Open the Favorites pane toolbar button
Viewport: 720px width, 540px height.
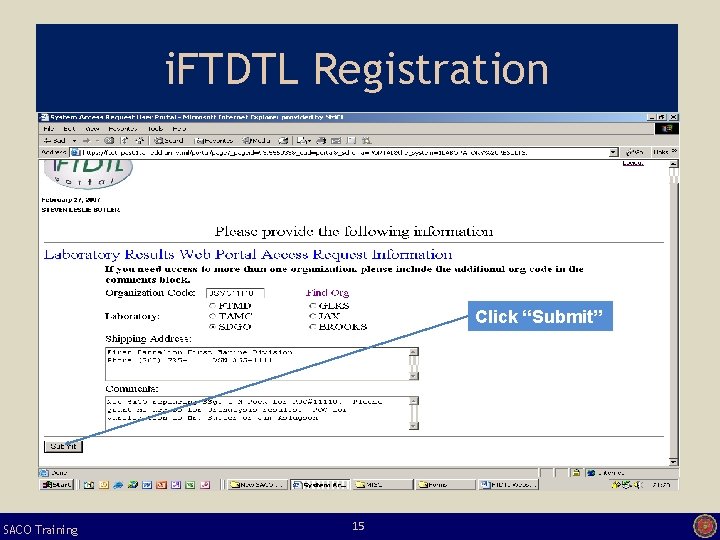click(x=214, y=141)
